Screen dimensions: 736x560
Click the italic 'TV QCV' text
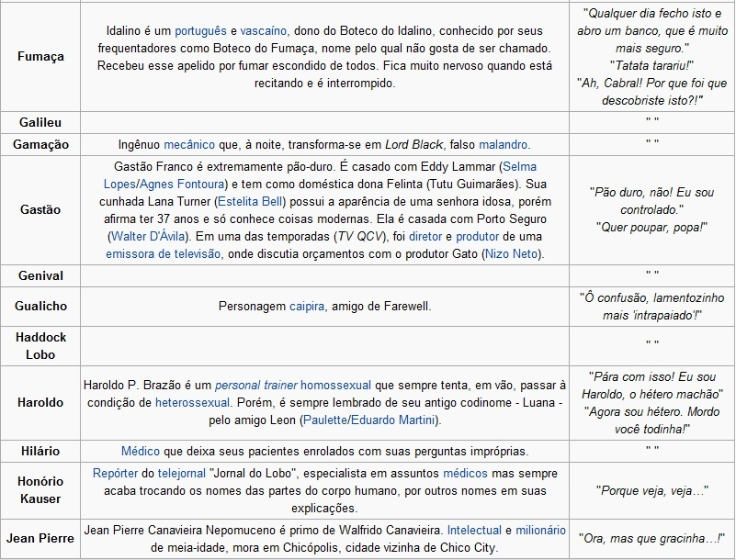coord(360,236)
